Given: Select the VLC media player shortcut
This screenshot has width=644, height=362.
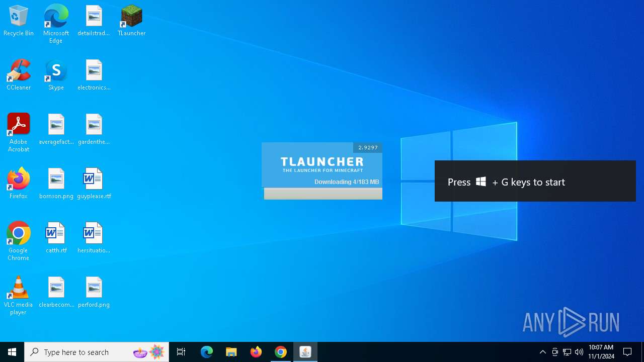Looking at the screenshot, I should pyautogui.click(x=19, y=296).
